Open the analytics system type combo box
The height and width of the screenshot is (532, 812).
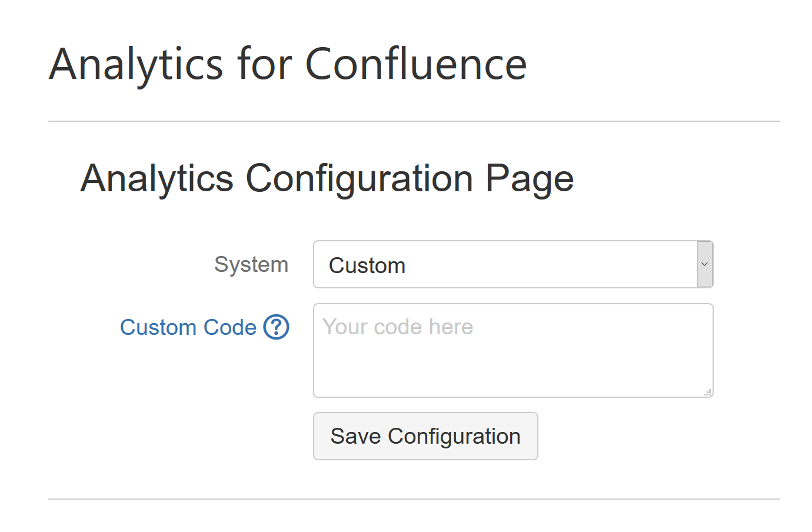513,264
